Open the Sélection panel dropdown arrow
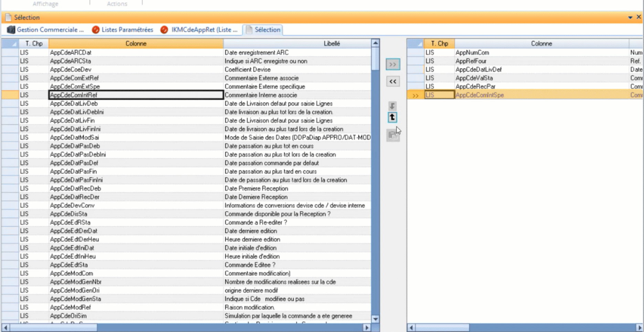Image resolution: width=644 pixels, height=332 pixels. 630,17
